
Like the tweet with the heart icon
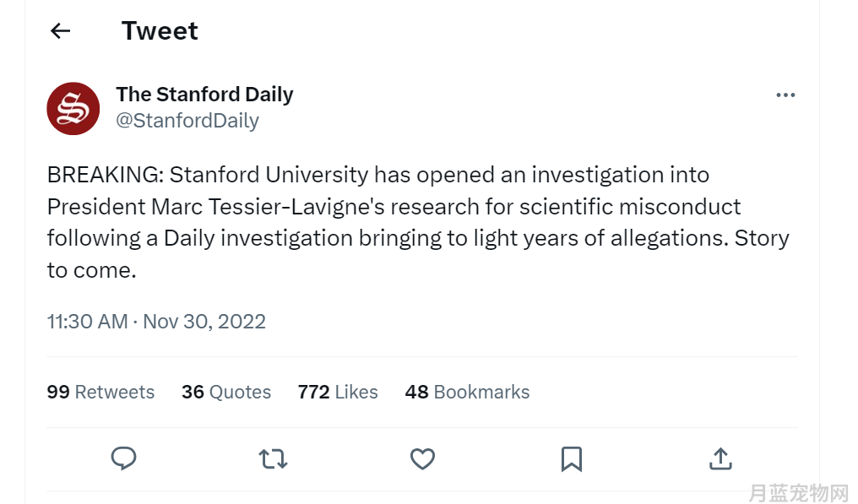pyautogui.click(x=422, y=459)
